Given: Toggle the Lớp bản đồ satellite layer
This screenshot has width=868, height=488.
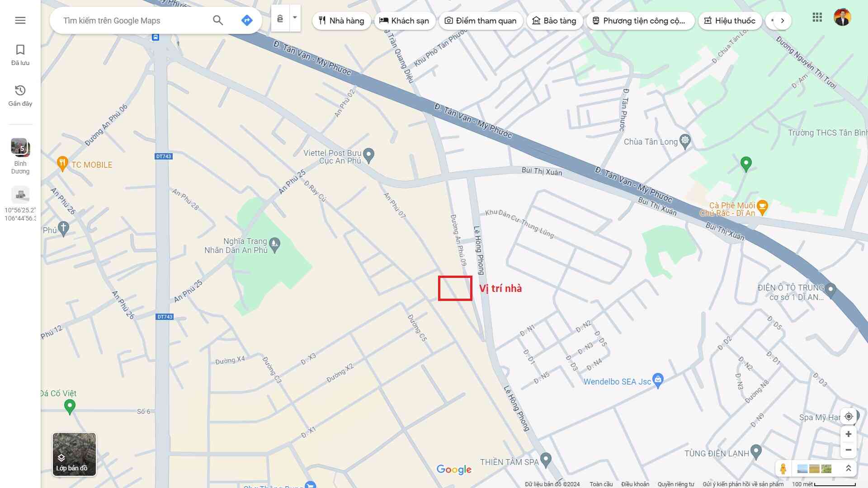Looking at the screenshot, I should click(x=74, y=454).
